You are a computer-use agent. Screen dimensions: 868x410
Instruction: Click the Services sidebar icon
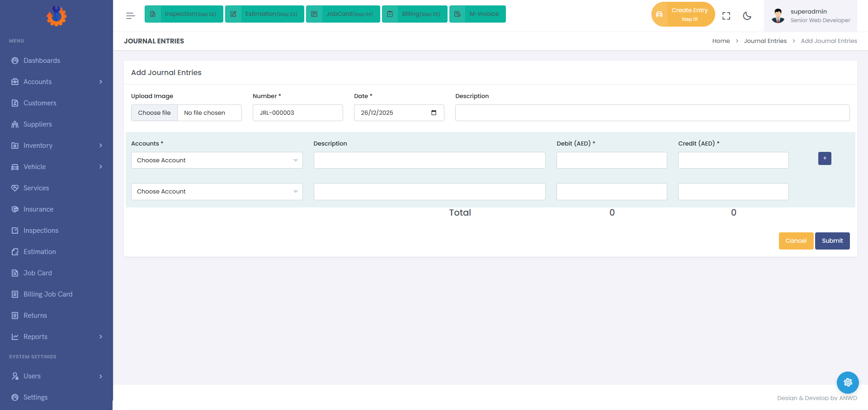tap(15, 188)
